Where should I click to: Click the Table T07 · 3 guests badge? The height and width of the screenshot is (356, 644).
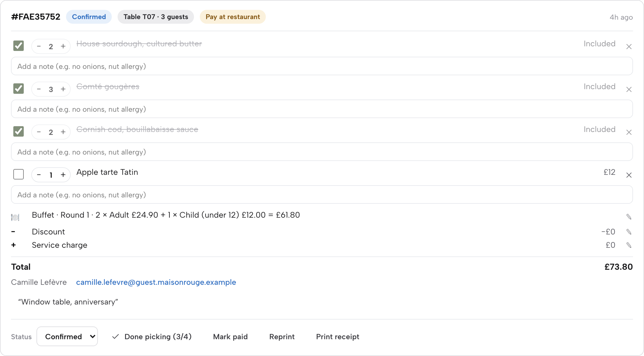[156, 17]
